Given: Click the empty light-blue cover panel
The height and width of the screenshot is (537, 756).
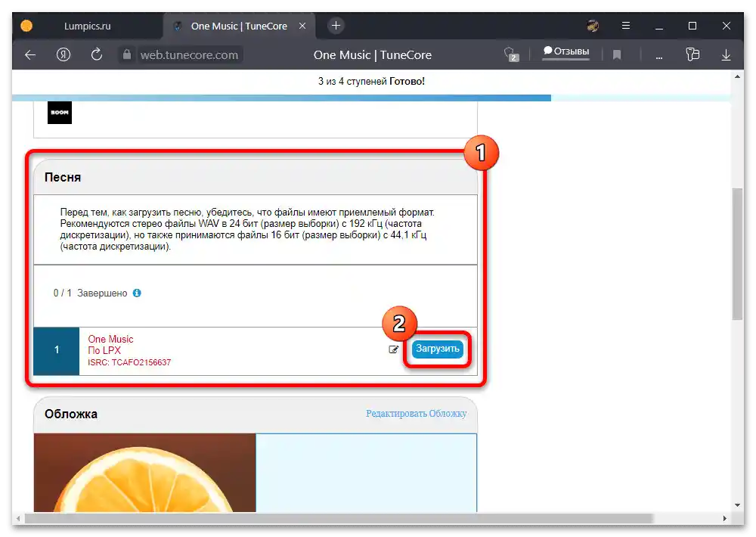Looking at the screenshot, I should point(367,473).
